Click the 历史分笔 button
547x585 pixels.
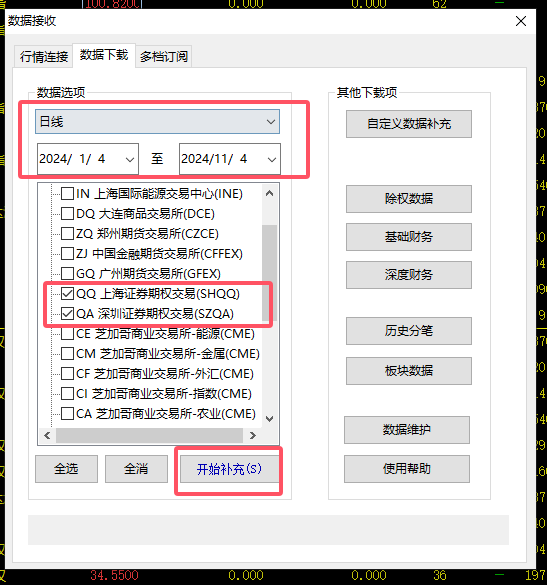coord(409,331)
